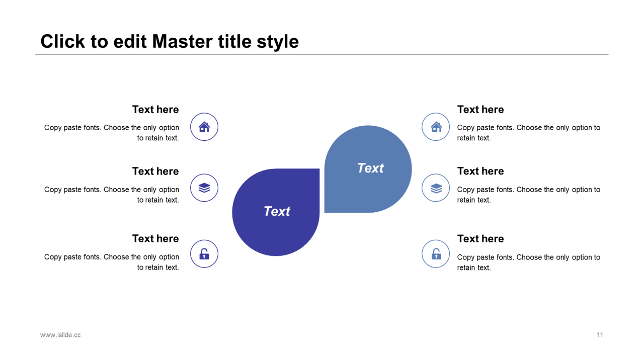The image size is (644, 362).
Task: Select the 'Copy paste fonts' paragraph beside light blue padlock icon
Action: point(529,262)
